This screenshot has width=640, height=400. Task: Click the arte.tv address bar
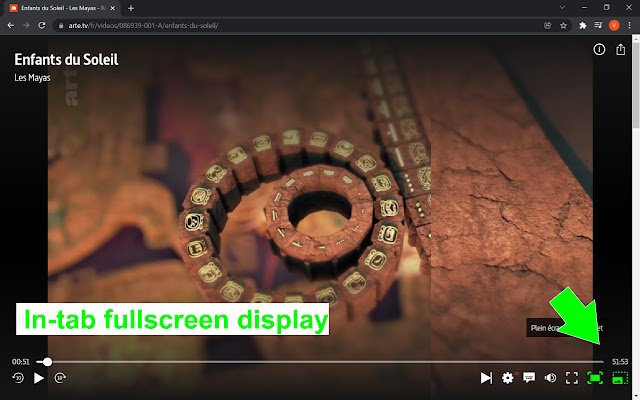[x=310, y=25]
